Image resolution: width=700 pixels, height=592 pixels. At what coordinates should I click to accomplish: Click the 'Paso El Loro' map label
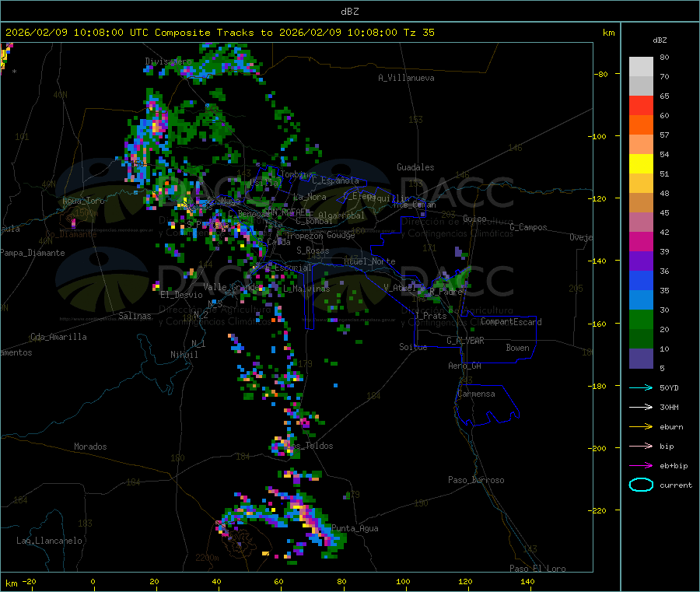[537, 569]
